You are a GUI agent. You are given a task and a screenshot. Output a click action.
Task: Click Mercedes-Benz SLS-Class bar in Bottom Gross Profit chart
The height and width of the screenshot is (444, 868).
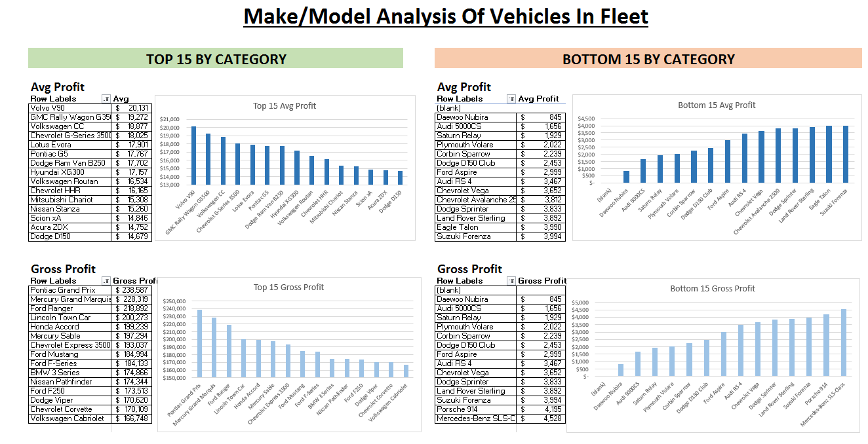click(844, 342)
